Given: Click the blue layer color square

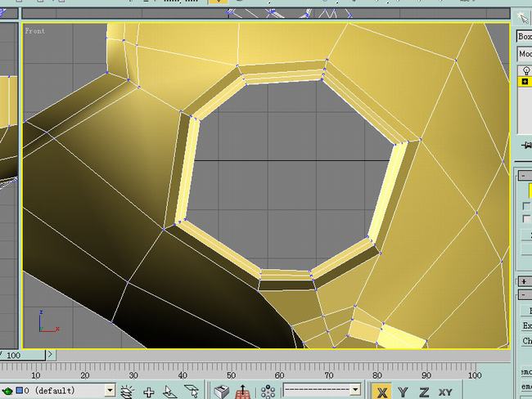Looking at the screenshot, I should pyautogui.click(x=20, y=391).
